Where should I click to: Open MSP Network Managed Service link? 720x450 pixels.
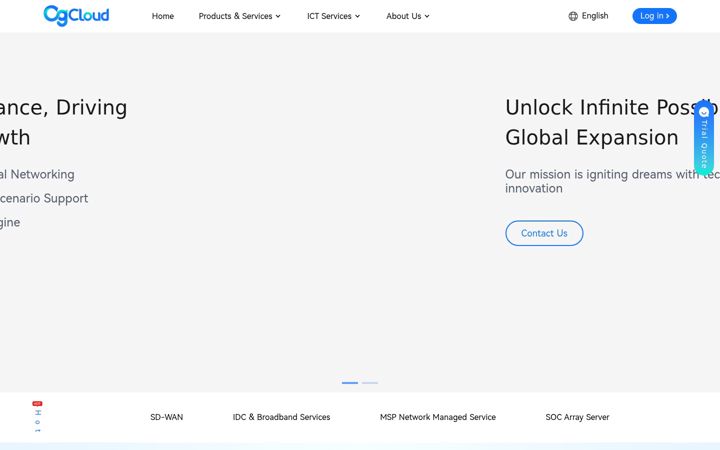(x=438, y=417)
